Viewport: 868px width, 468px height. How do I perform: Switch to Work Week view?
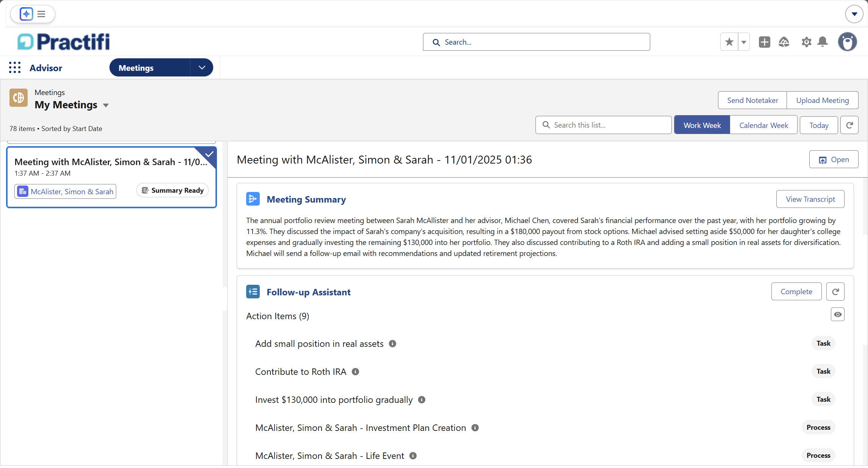pos(702,125)
